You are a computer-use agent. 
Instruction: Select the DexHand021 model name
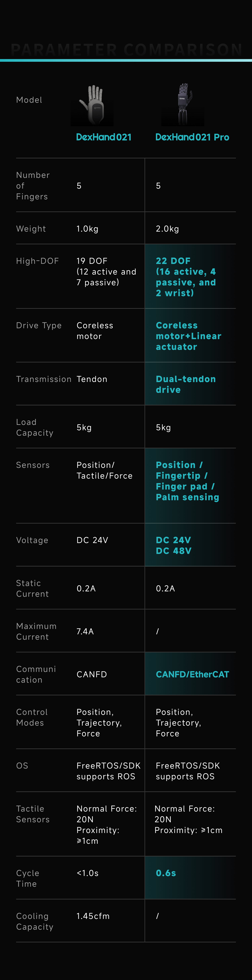[103, 137]
